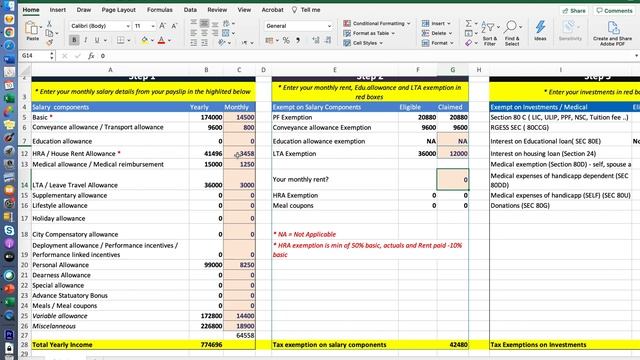Click the Clear eraser icon

tap(469, 42)
